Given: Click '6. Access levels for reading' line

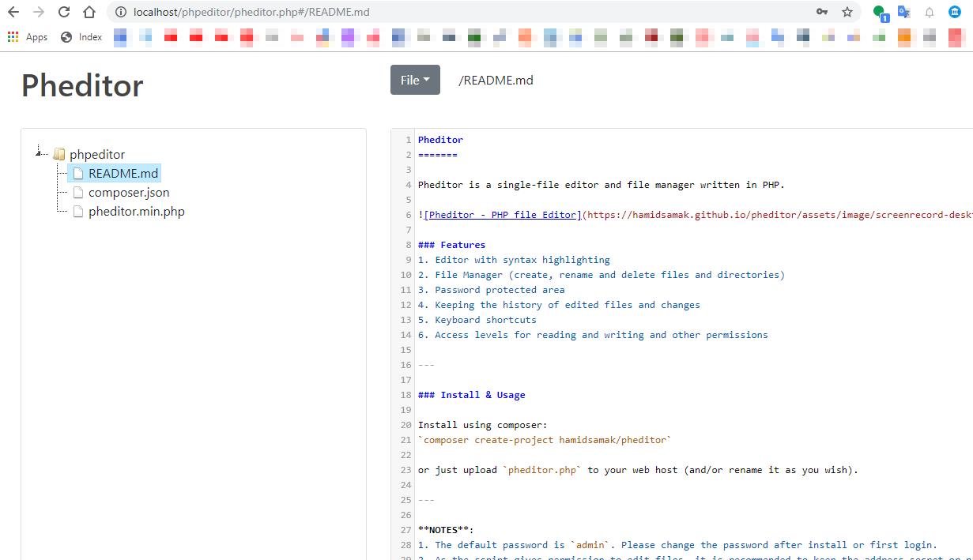Looking at the screenshot, I should point(593,335).
